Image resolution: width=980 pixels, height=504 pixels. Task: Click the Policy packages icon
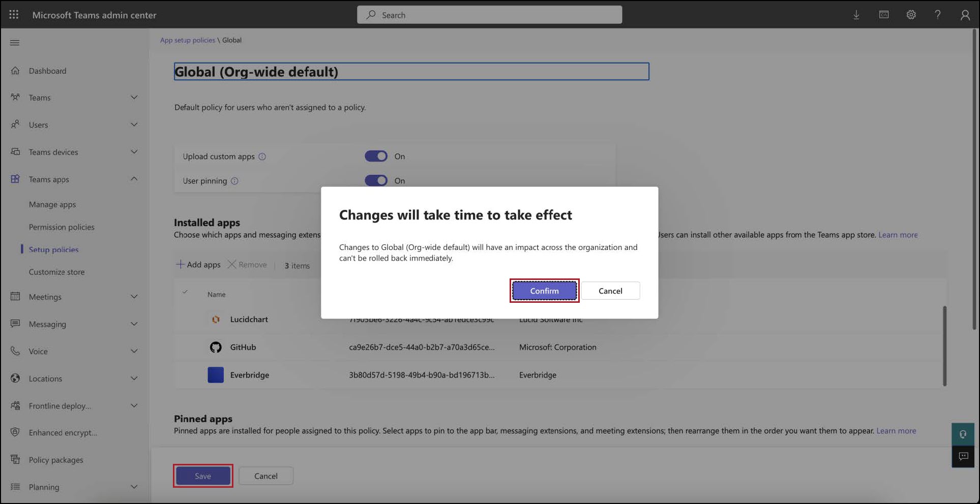point(15,459)
